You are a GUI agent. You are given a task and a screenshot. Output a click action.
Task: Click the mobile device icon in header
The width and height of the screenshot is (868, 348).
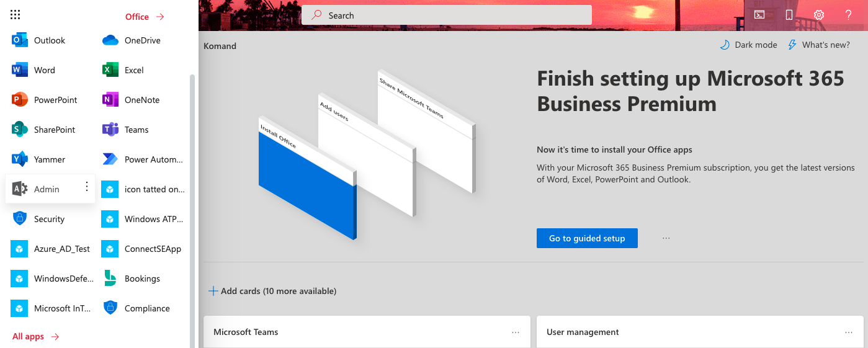(x=789, y=15)
